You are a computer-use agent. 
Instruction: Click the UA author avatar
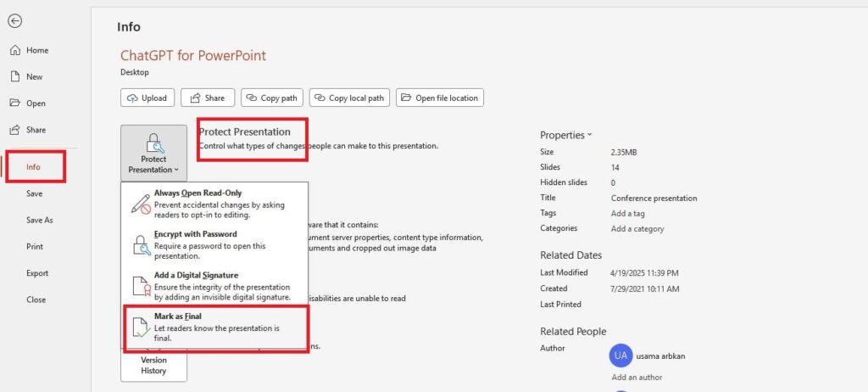(x=620, y=356)
